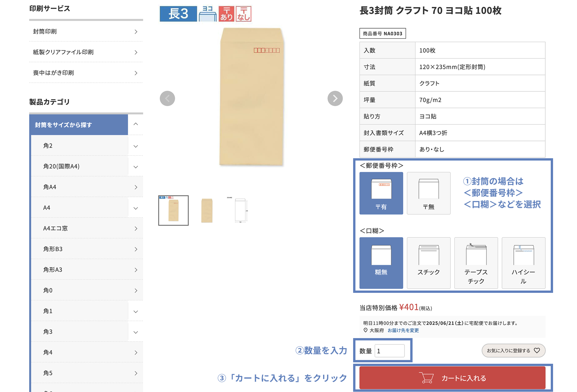This screenshot has height=392, width=577.
Task: Select the スチック sealing option
Action: coord(429,262)
